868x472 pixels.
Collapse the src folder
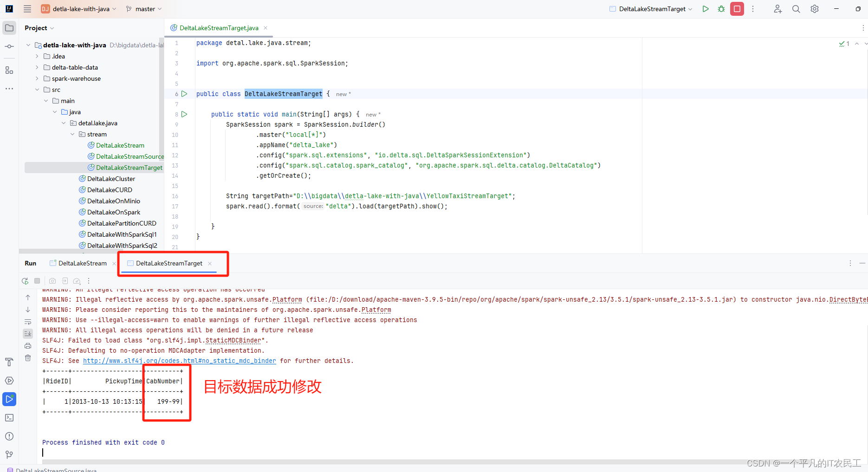[37, 90]
